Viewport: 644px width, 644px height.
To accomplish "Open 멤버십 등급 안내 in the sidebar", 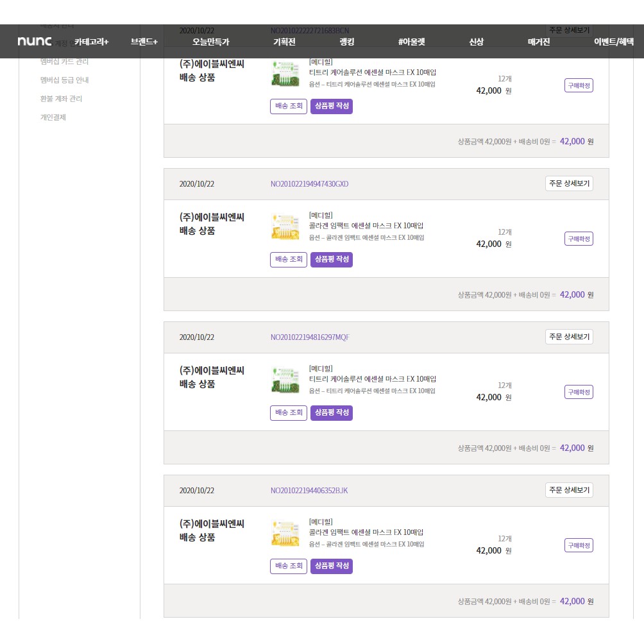I will 64,80.
